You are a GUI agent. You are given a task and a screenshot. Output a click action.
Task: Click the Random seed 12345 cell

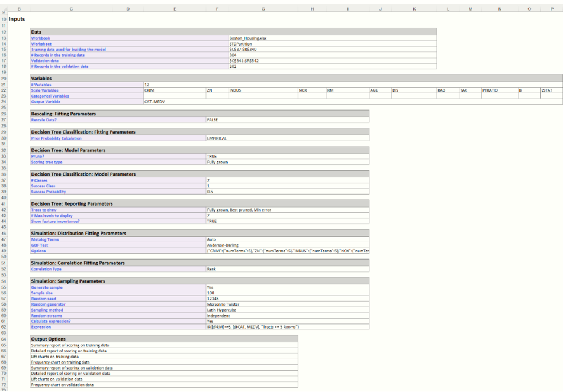click(x=213, y=299)
